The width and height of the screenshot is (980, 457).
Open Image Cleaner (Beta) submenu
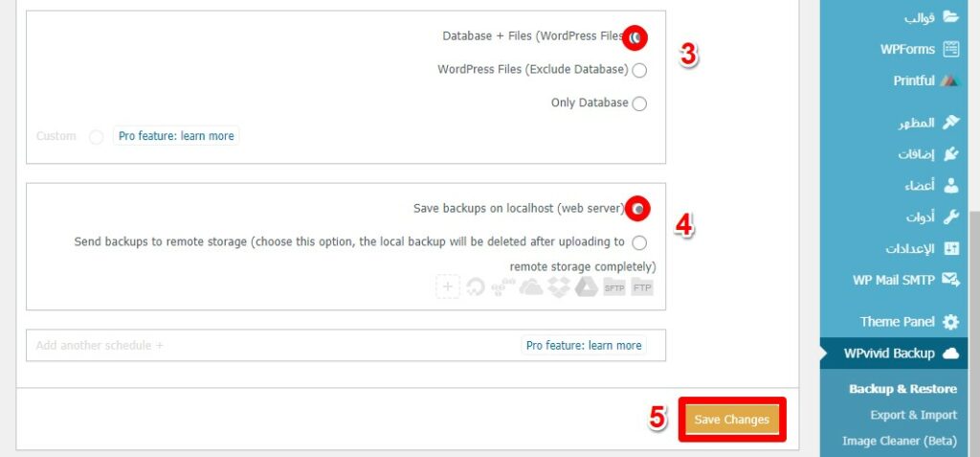click(900, 441)
